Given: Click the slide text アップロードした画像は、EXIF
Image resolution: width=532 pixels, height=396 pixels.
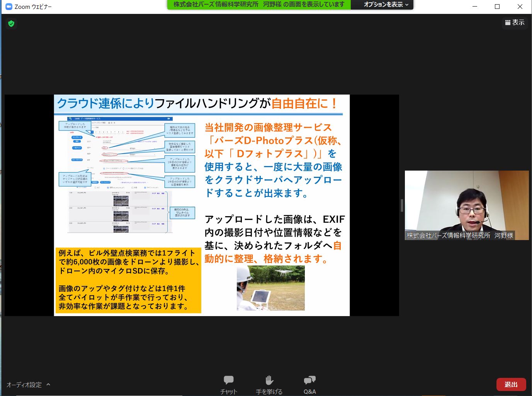Looking at the screenshot, I should tap(275, 219).
